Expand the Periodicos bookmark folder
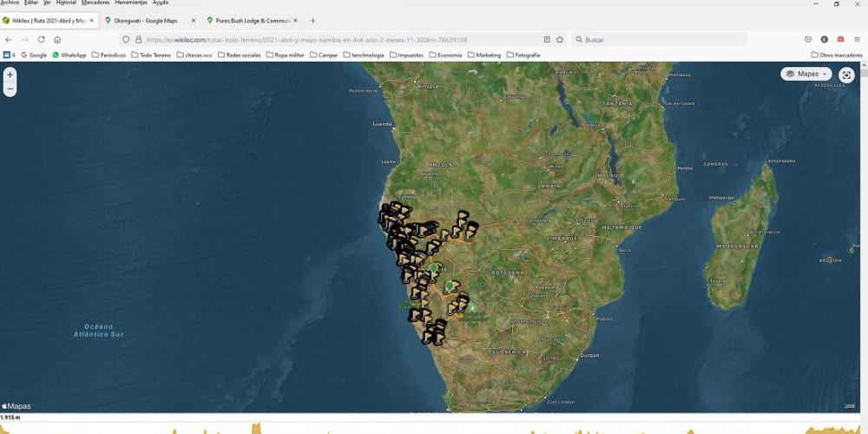 coord(108,55)
